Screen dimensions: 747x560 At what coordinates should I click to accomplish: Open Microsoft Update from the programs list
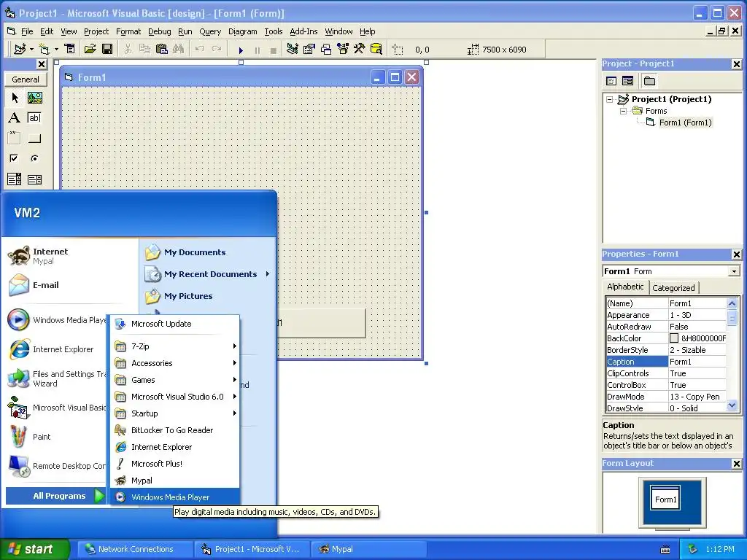click(x=175, y=324)
